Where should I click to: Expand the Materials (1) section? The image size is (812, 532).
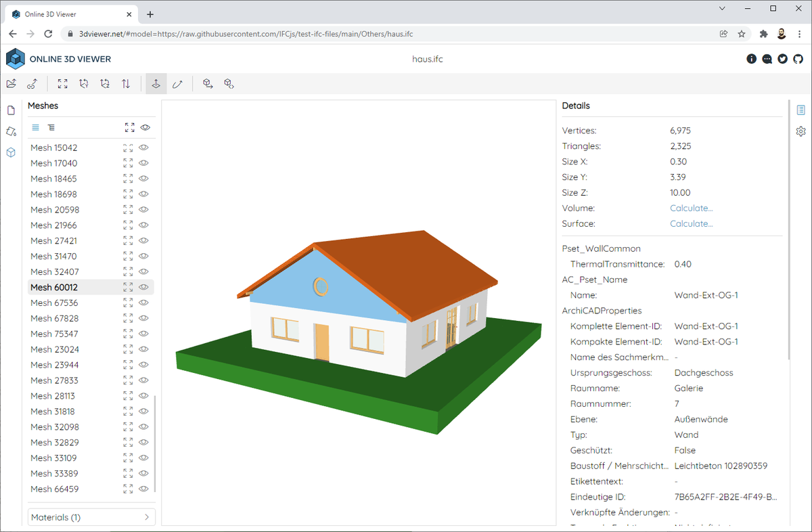pyautogui.click(x=91, y=517)
